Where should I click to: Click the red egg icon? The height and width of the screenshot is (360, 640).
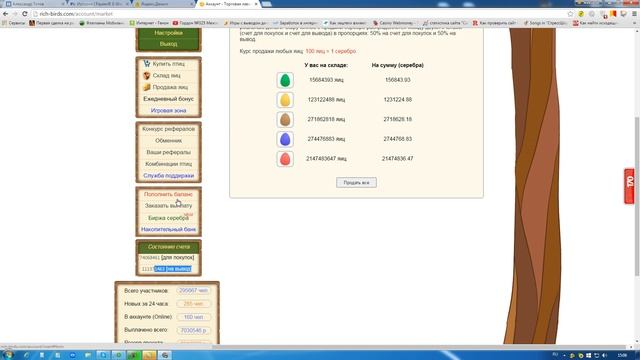click(x=285, y=159)
